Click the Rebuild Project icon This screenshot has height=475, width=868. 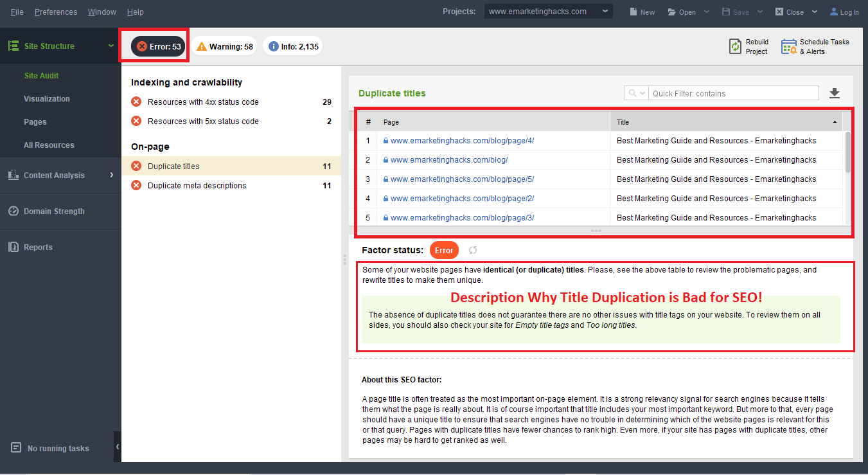click(x=736, y=46)
